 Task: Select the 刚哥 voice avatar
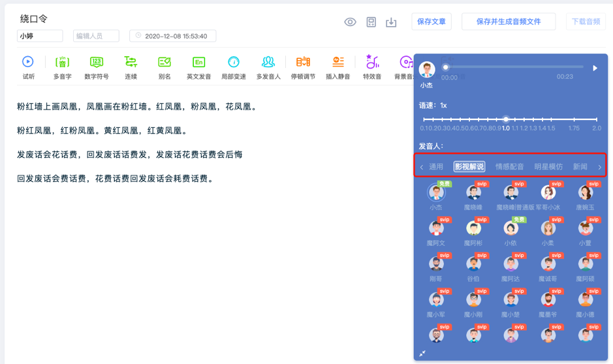click(x=436, y=264)
